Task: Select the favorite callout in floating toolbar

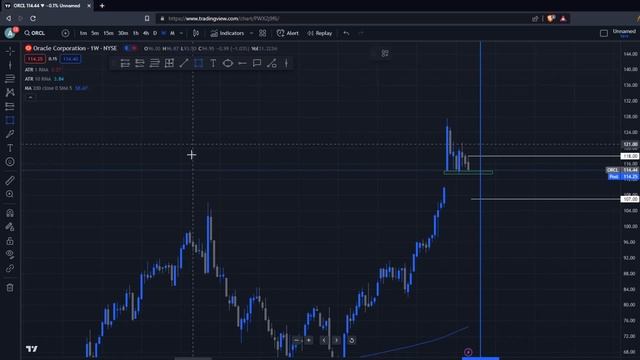Action: pos(257,63)
